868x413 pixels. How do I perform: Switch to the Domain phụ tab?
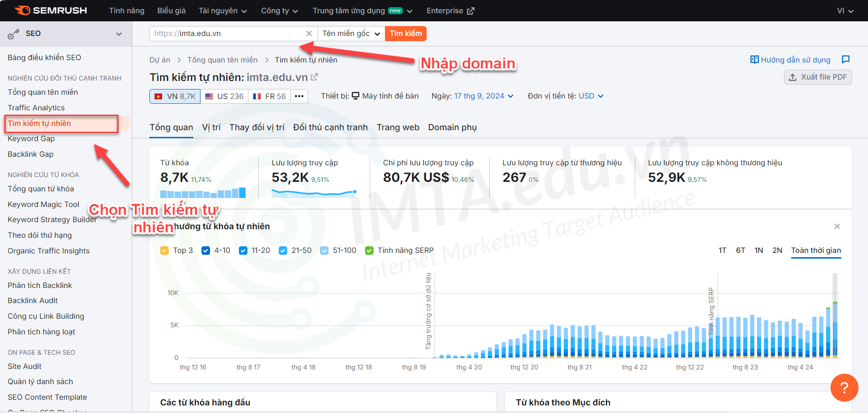(x=452, y=127)
